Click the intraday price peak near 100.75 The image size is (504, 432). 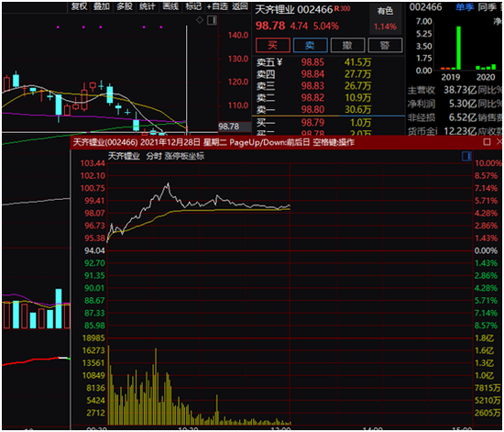(x=168, y=184)
